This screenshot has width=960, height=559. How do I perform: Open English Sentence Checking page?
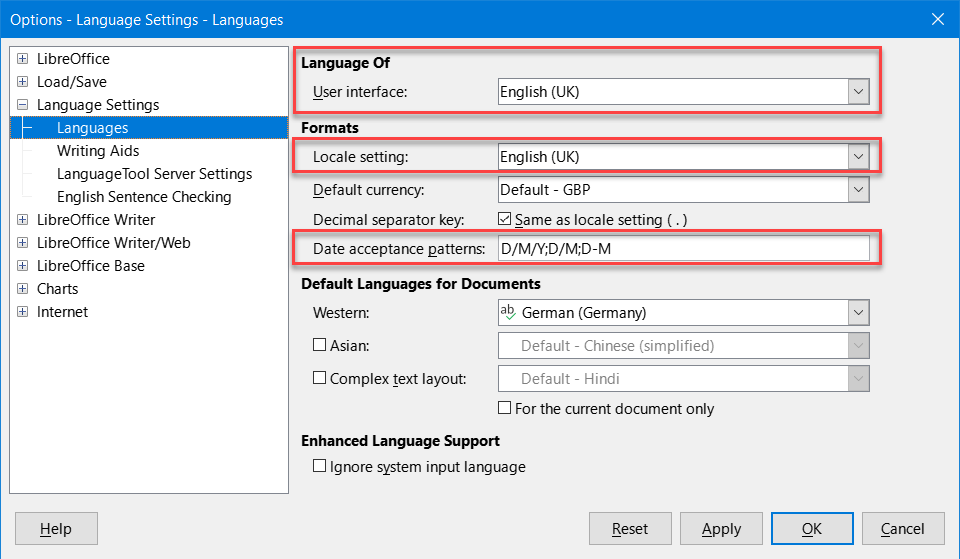[144, 197]
